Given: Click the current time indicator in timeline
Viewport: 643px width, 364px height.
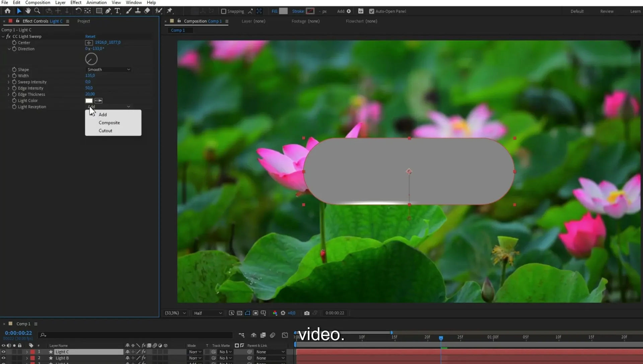Looking at the screenshot, I should point(441,338).
